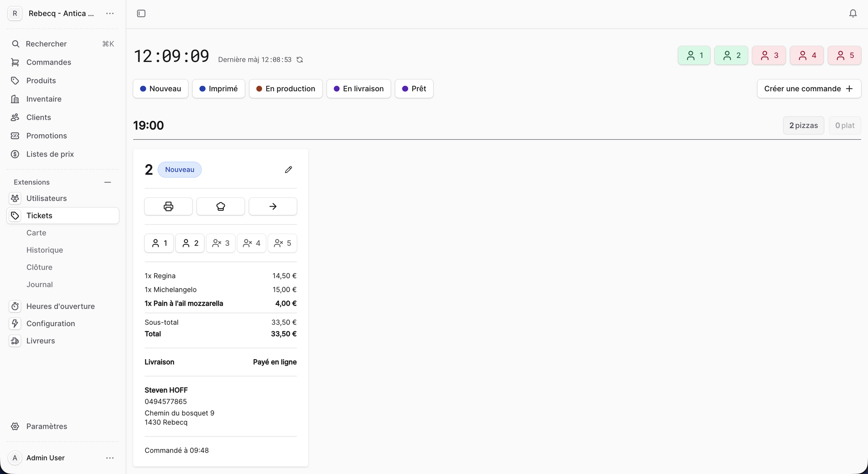This screenshot has height=474, width=868.
Task: Open the Historique submenu item
Action: coord(45,250)
